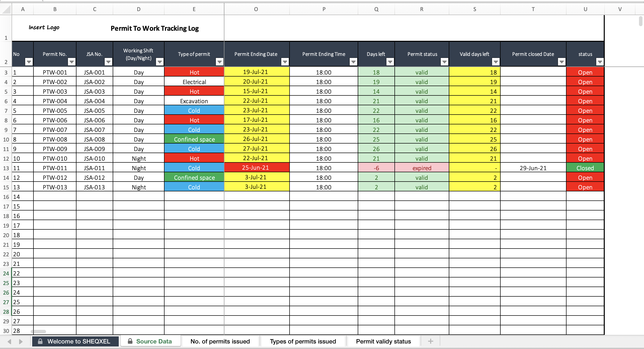
Task: Select the Closed status cell
Action: point(585,168)
